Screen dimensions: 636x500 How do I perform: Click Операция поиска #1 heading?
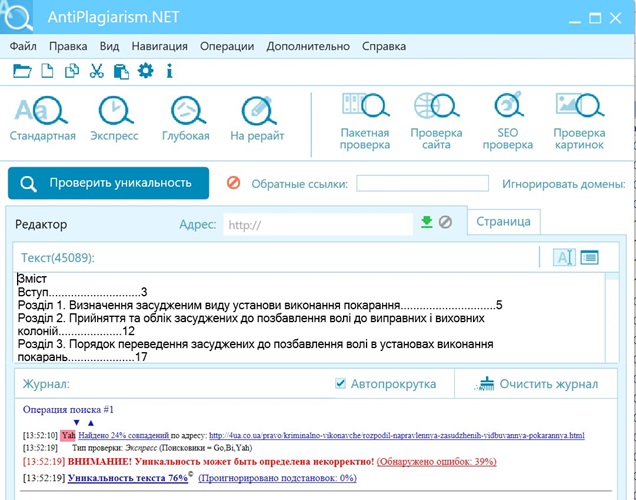pyautogui.click(x=68, y=410)
